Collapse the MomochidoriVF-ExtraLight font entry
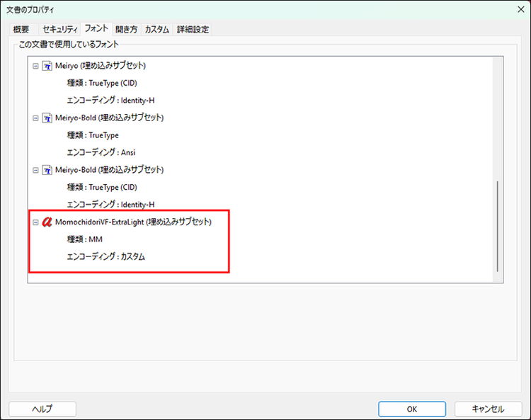Image resolution: width=531 pixels, height=420 pixels. tap(35, 222)
